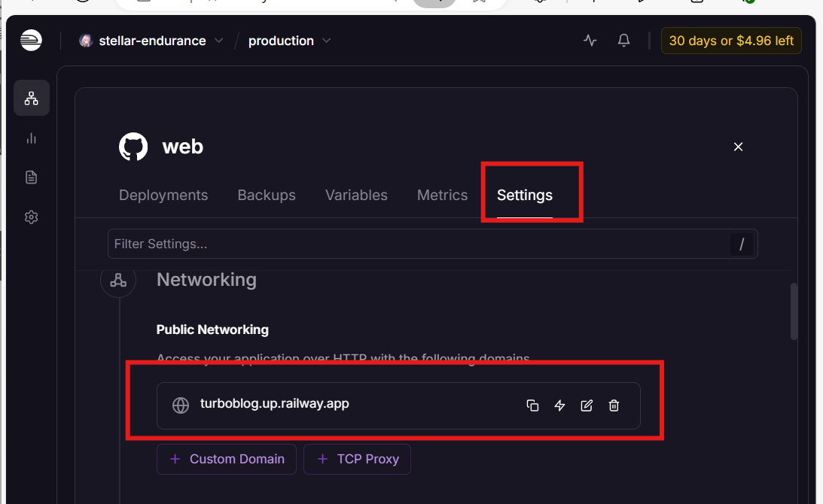Click the globe icon beside the domain
The image size is (823, 504).
coord(181,405)
